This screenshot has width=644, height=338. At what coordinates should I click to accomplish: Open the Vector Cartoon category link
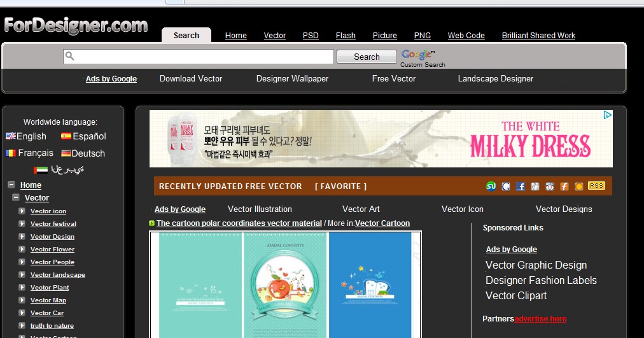(x=382, y=223)
